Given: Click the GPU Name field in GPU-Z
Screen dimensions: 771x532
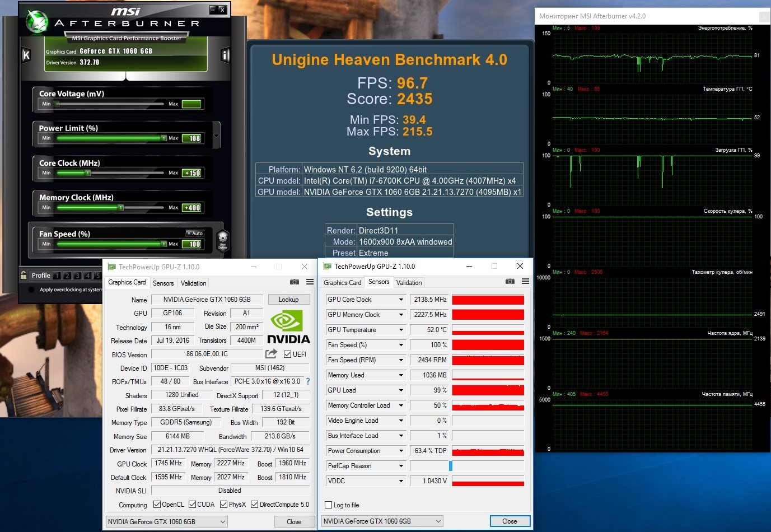Looking at the screenshot, I should coord(207,300).
